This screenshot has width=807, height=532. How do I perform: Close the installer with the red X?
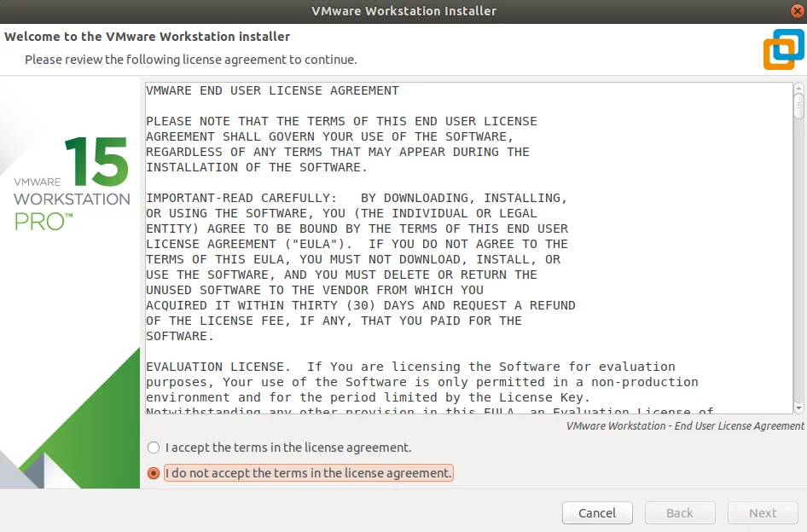click(x=798, y=11)
